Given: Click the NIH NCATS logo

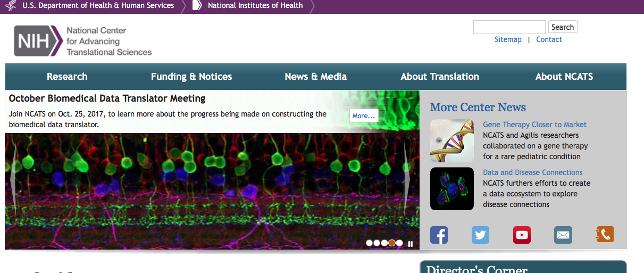Looking at the screenshot, I should (x=83, y=41).
